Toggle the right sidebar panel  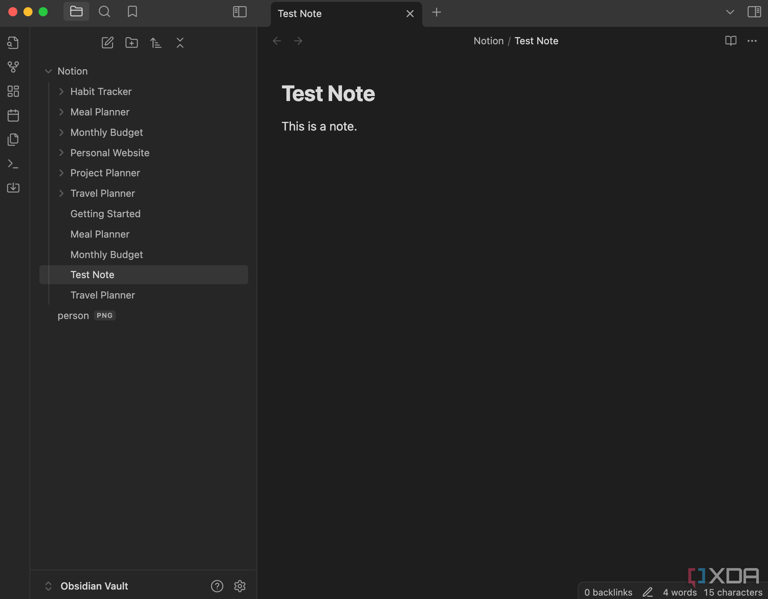[x=754, y=12]
